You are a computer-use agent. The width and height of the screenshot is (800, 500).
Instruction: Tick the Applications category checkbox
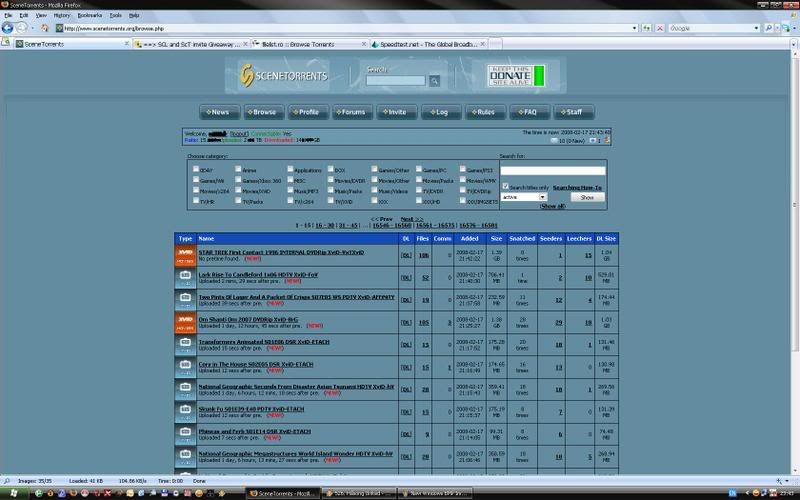(x=290, y=169)
